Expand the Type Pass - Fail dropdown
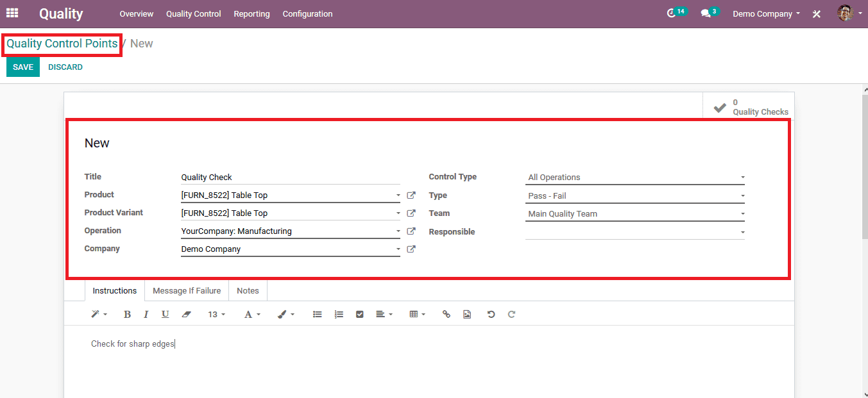The image size is (868, 398). (x=742, y=196)
